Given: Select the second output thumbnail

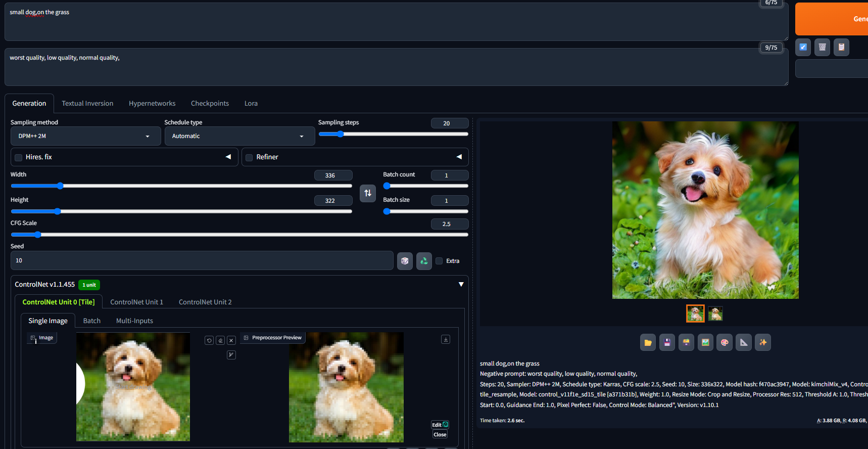Looking at the screenshot, I should pos(715,314).
